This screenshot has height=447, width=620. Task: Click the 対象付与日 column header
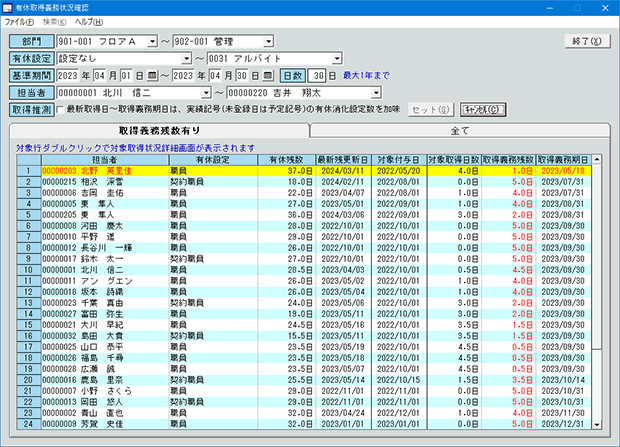pyautogui.click(x=399, y=160)
